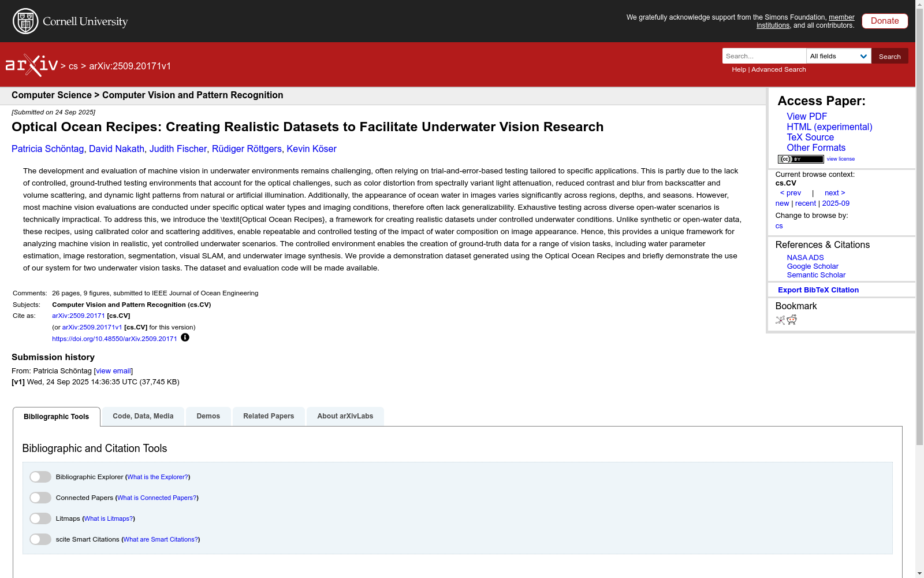Open Semantic Scholar link
This screenshot has width=924, height=578.
[816, 275]
